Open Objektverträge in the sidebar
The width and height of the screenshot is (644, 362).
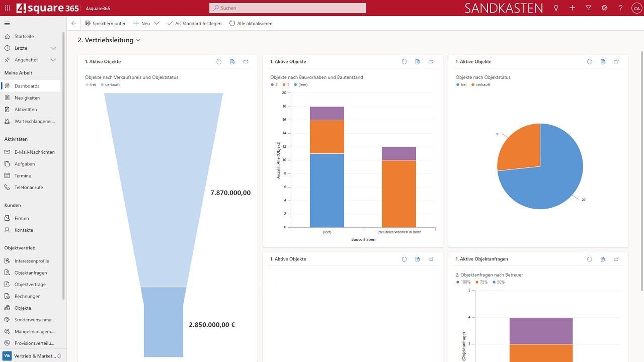point(30,285)
